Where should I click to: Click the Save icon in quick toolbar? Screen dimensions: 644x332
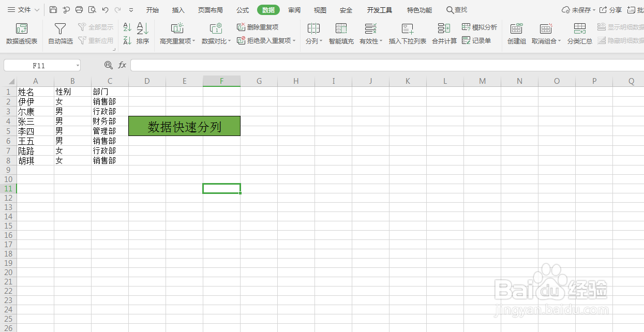coord(54,10)
